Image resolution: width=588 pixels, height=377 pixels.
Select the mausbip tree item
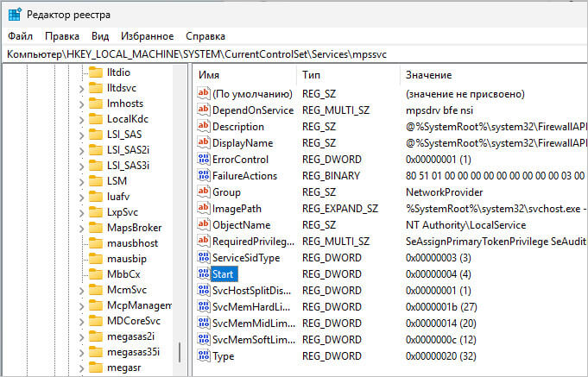point(127,259)
